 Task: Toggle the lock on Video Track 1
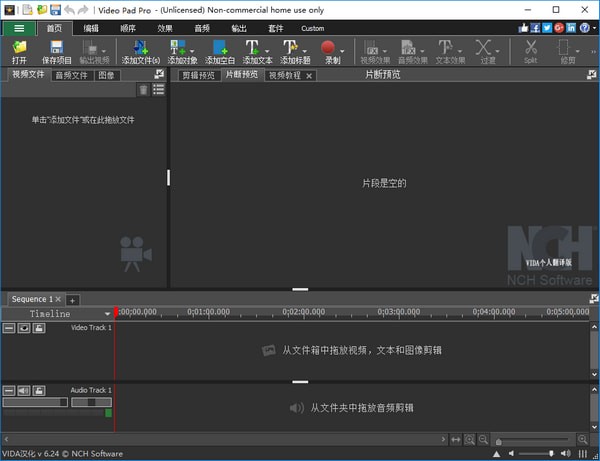[39, 328]
